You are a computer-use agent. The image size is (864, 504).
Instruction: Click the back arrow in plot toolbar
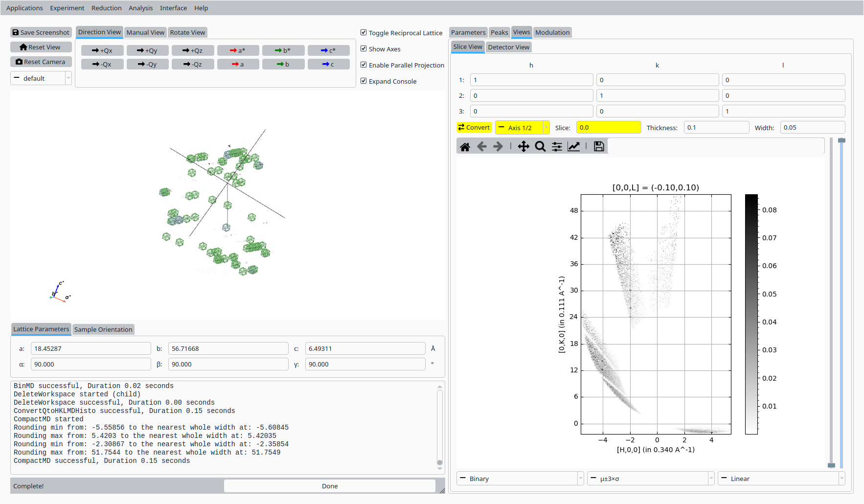click(481, 146)
